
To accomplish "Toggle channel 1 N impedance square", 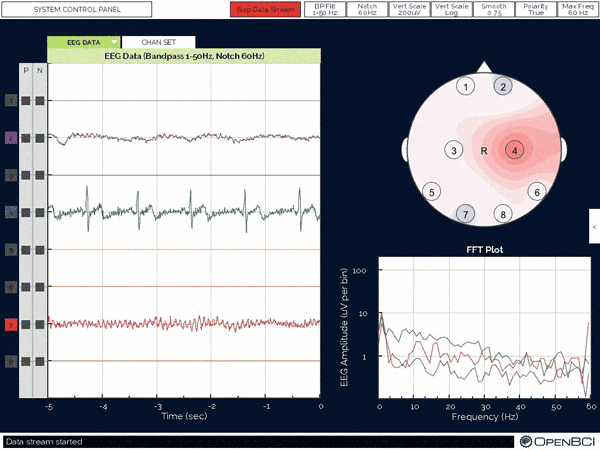I will click(x=40, y=101).
